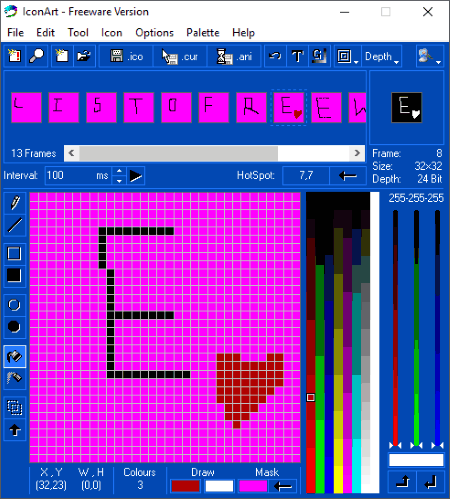Select the frame showing letter T
Image resolution: width=450 pixels, height=499 pixels.
point(139,107)
